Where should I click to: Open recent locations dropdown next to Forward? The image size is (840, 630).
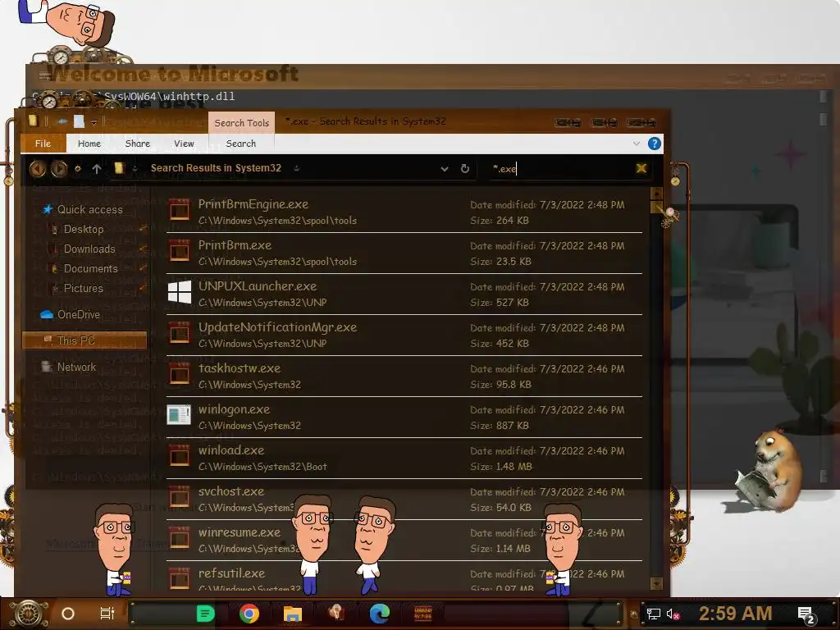pyautogui.click(x=78, y=169)
